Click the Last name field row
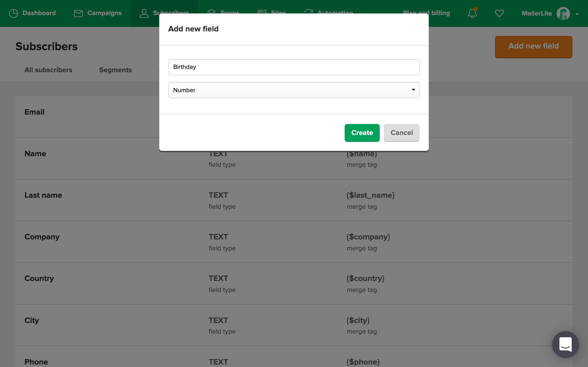 click(x=43, y=195)
